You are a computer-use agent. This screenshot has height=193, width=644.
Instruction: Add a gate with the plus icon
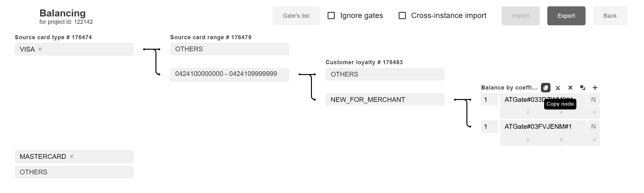pyautogui.click(x=595, y=88)
